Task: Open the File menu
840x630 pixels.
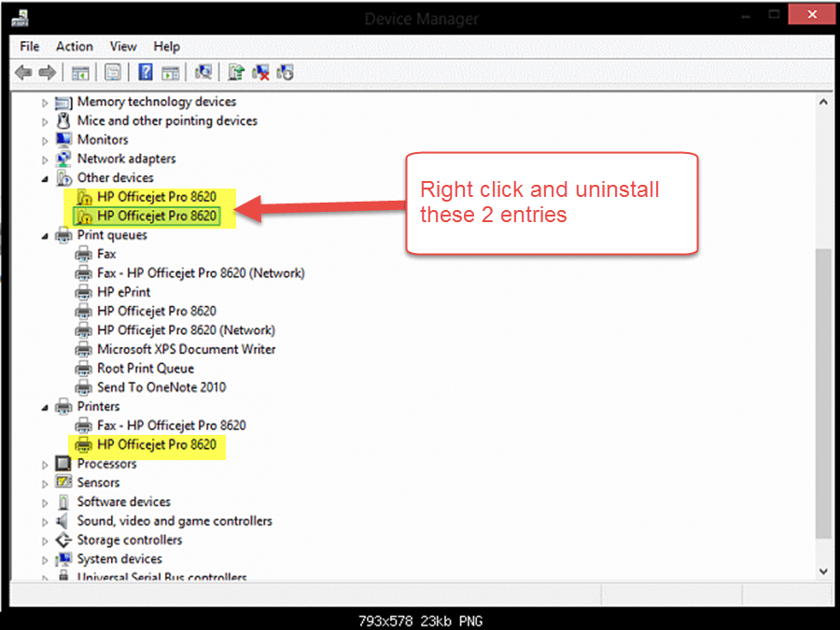Action: pyautogui.click(x=29, y=46)
